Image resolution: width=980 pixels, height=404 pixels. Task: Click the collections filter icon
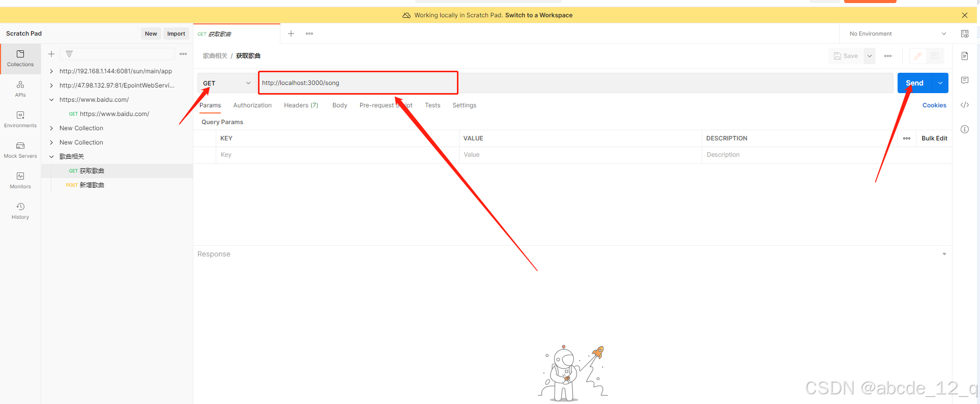tap(69, 54)
